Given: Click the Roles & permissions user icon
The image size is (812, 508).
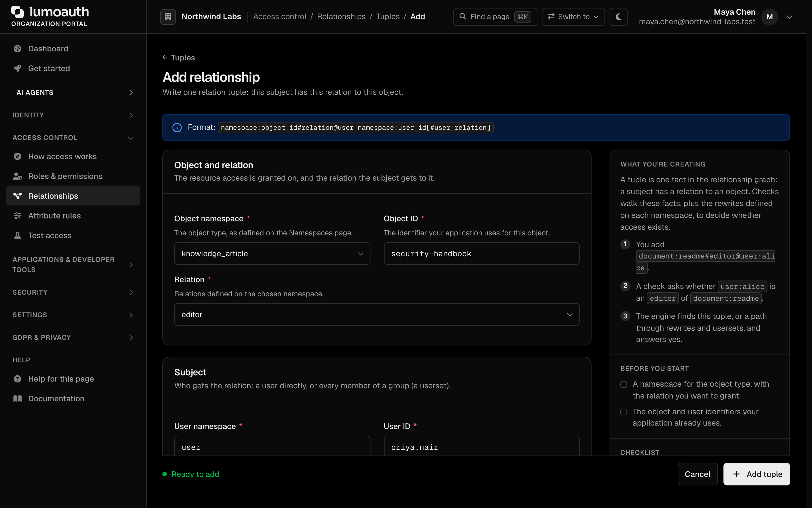Looking at the screenshot, I should click(x=17, y=176).
